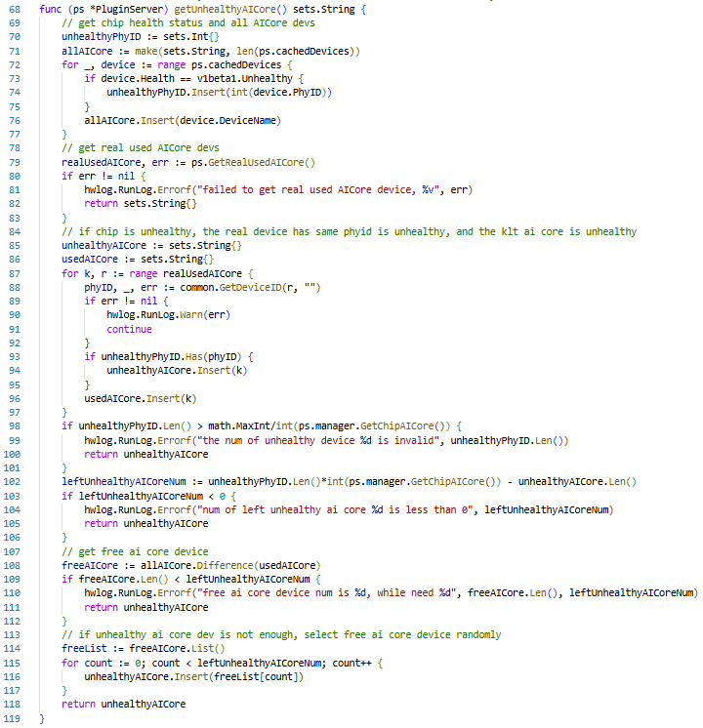Click allAICore declaration on line 71
The height and width of the screenshot is (728, 703).
pos(87,51)
